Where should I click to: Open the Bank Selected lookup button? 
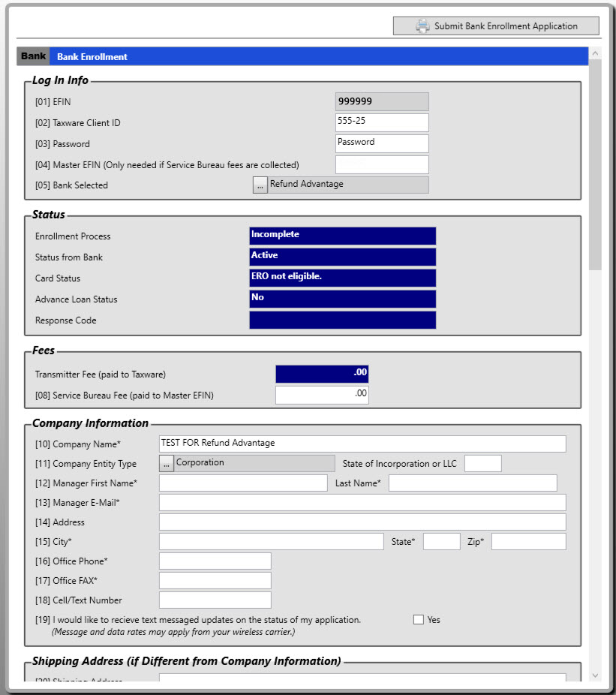tap(260, 185)
